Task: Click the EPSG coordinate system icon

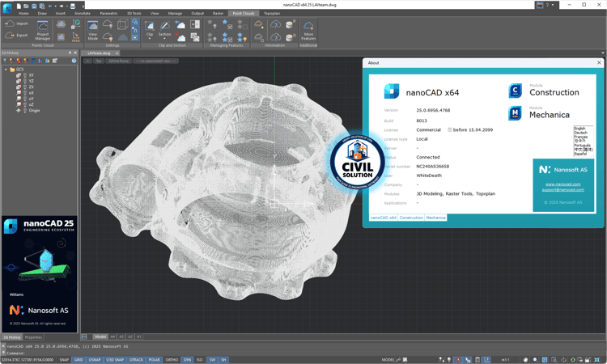Action: (76, 37)
